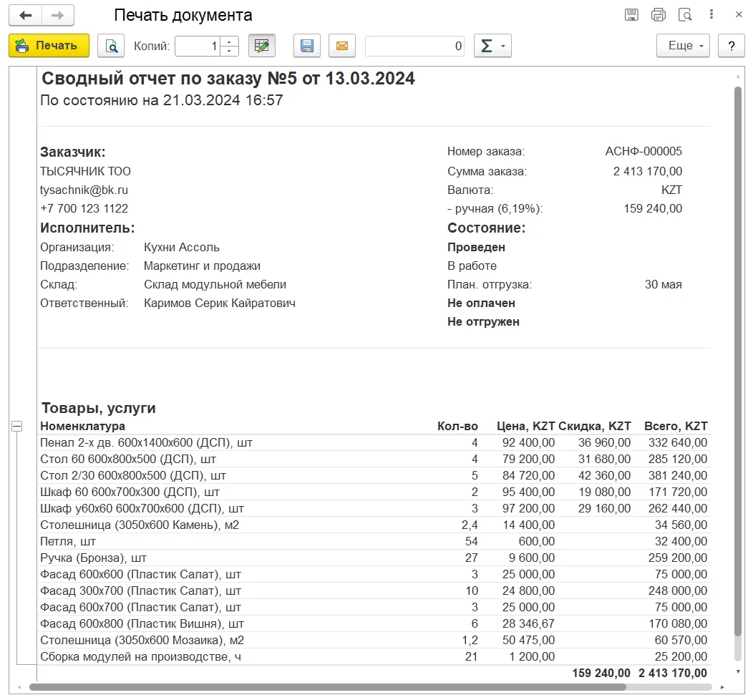The image size is (753, 700).
Task: Open print preview with magnifier page icon
Action: (x=111, y=46)
